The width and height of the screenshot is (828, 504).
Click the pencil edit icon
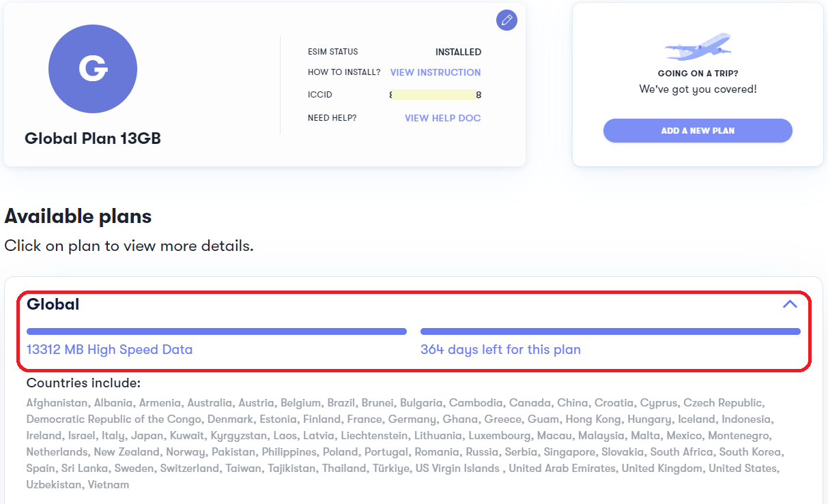tap(506, 20)
